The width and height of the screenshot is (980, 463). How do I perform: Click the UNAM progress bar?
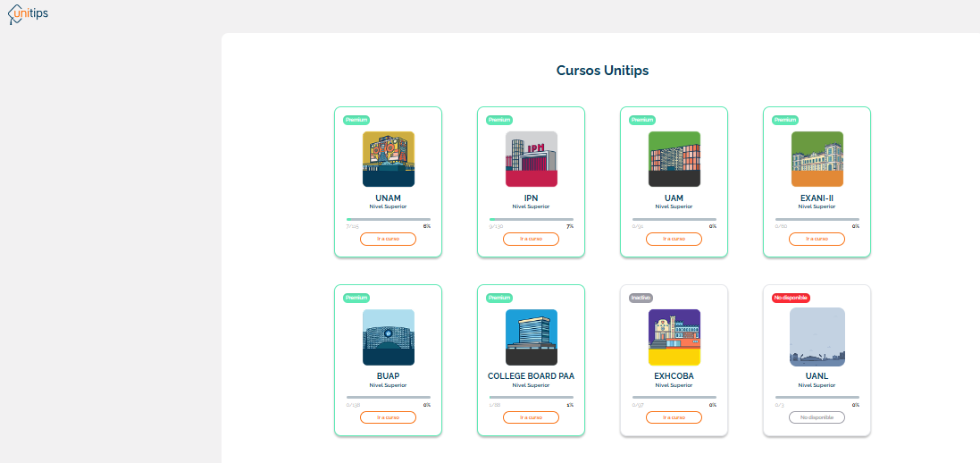pyautogui.click(x=388, y=219)
